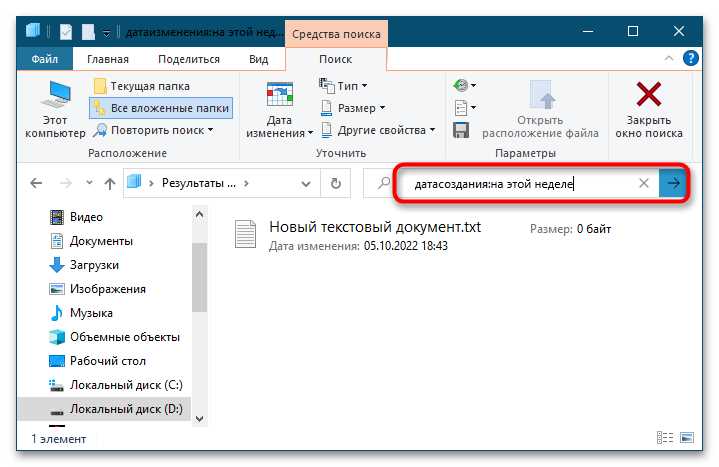The height and width of the screenshot is (467, 719).
Task: Click Средства поиска contextual tab
Action: pyautogui.click(x=336, y=34)
